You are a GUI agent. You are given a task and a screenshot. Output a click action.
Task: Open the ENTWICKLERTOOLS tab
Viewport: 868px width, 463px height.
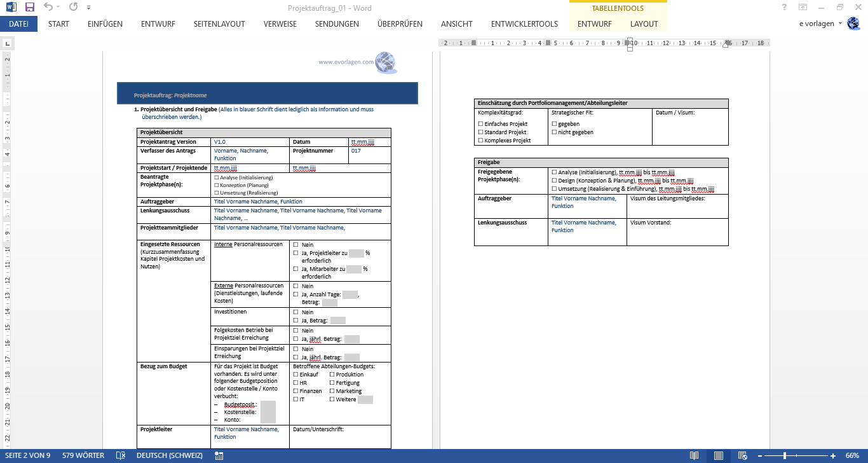click(x=524, y=24)
